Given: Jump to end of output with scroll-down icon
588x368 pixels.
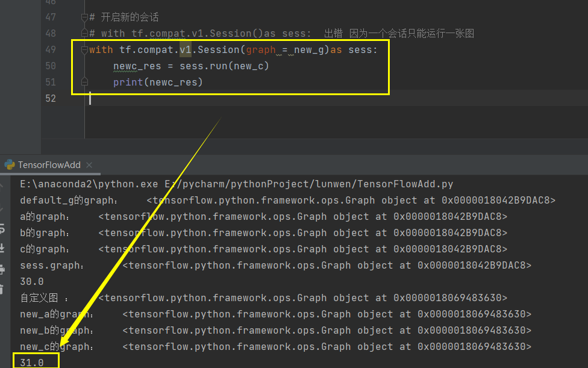Looking at the screenshot, I should coord(6,247).
